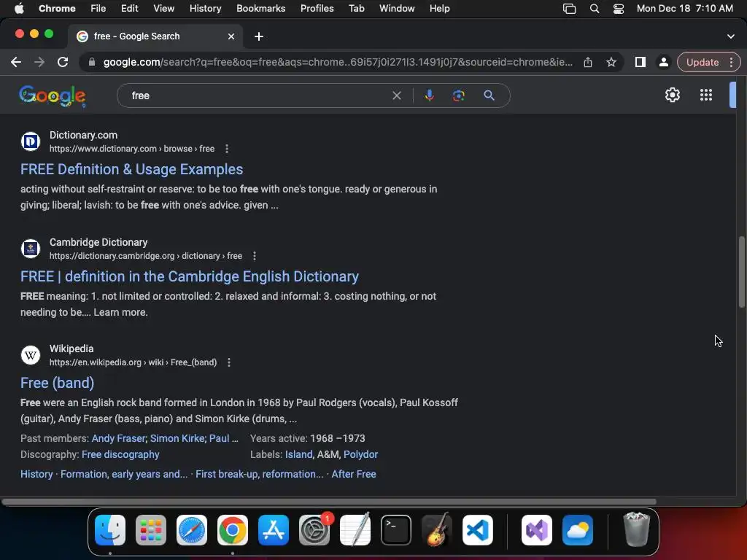The width and height of the screenshot is (747, 560).
Task: Click in the Google search field
Action: pos(258,96)
